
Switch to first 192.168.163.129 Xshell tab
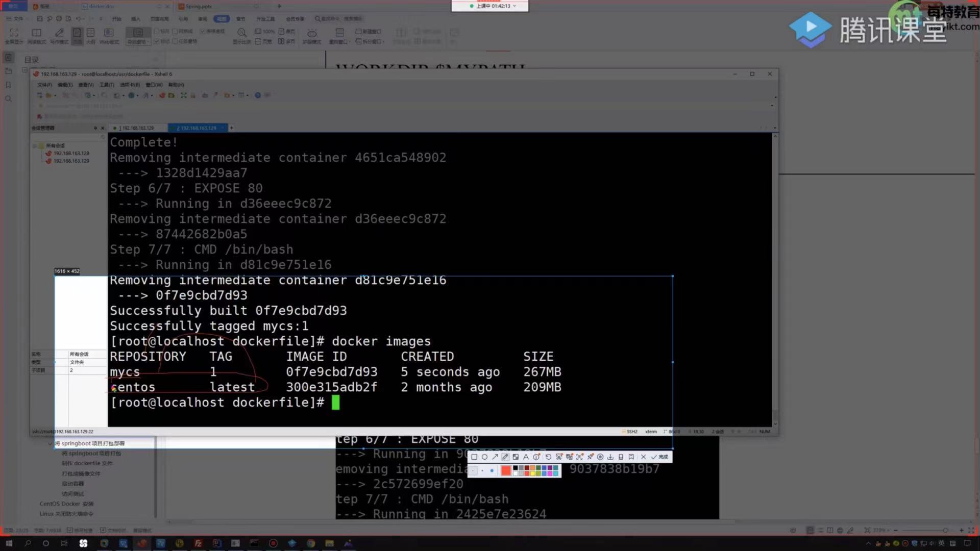136,128
